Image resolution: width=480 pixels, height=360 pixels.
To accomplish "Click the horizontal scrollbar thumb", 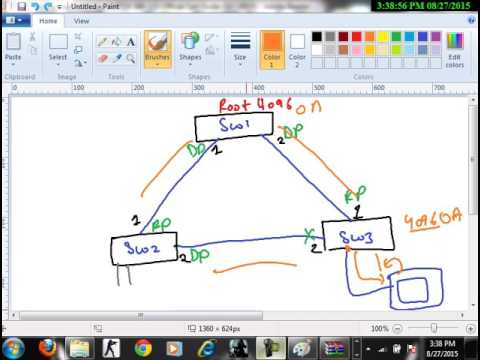I will pos(141,315).
